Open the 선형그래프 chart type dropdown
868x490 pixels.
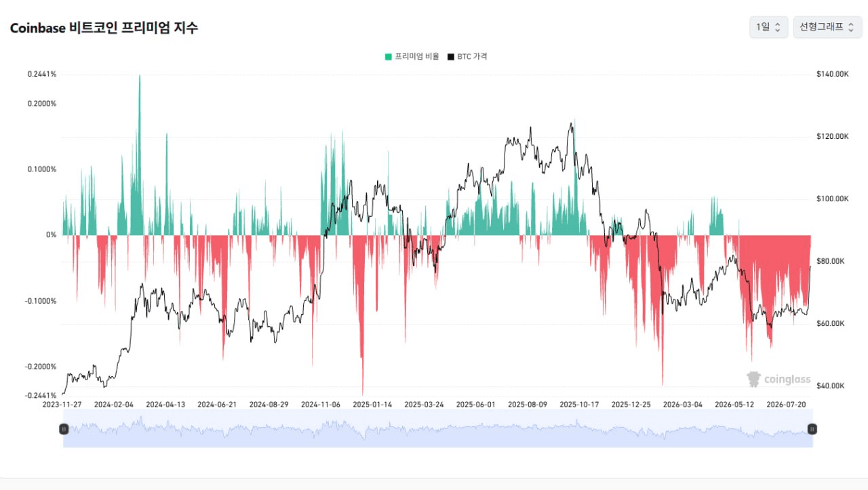(827, 27)
